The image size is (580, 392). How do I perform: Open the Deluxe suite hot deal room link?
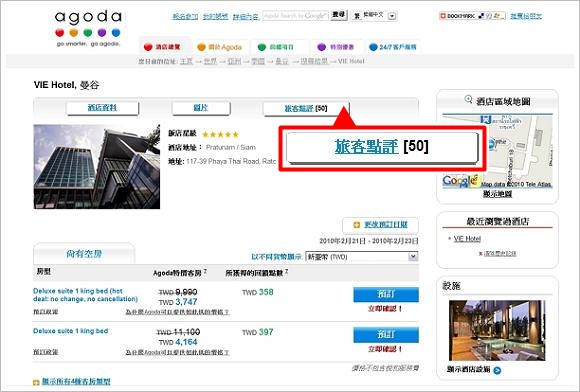(x=85, y=295)
